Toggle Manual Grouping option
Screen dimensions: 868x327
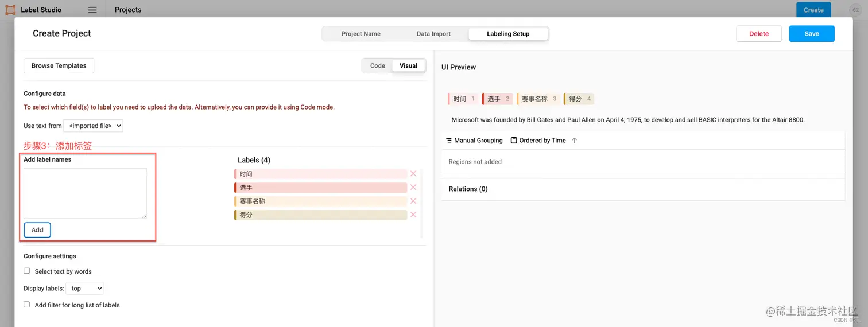point(475,141)
